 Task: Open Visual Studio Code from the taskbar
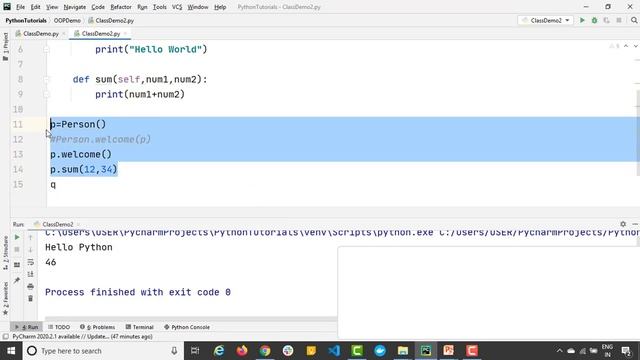click(334, 351)
